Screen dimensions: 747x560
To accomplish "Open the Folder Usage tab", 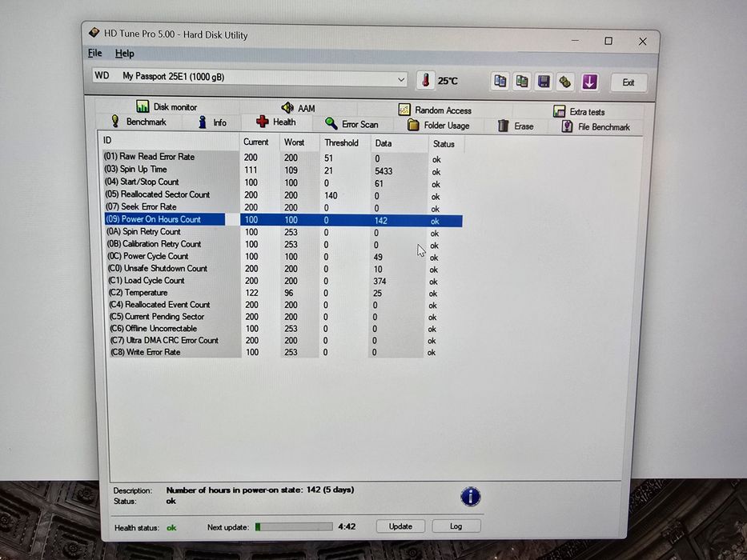I will (438, 126).
